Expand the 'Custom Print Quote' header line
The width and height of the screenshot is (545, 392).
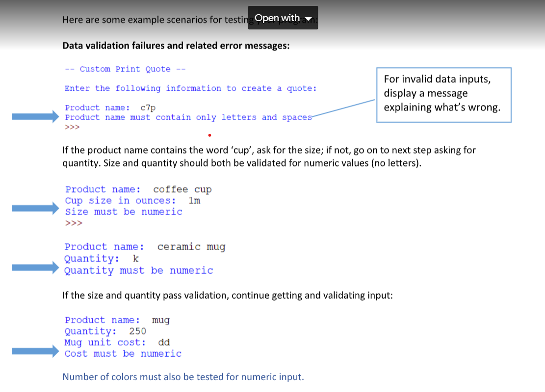123,69
